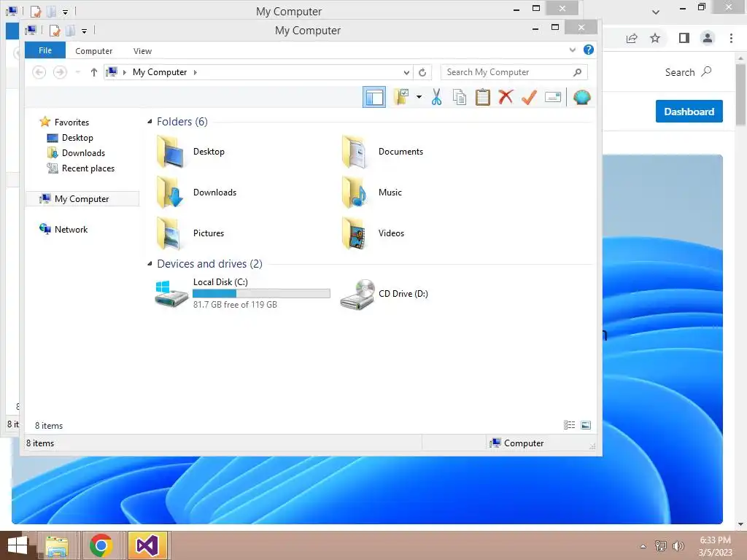Click the Cut scissors icon

(x=436, y=97)
